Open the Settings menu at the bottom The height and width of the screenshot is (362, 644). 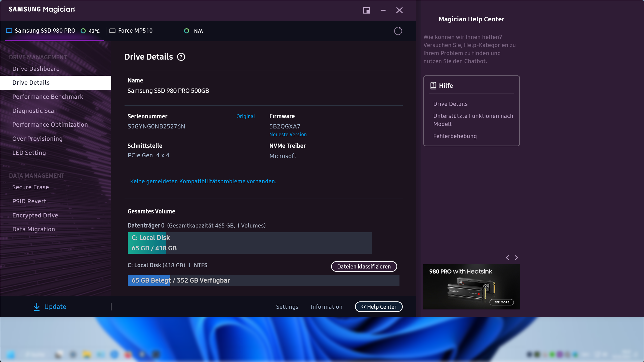point(287,306)
